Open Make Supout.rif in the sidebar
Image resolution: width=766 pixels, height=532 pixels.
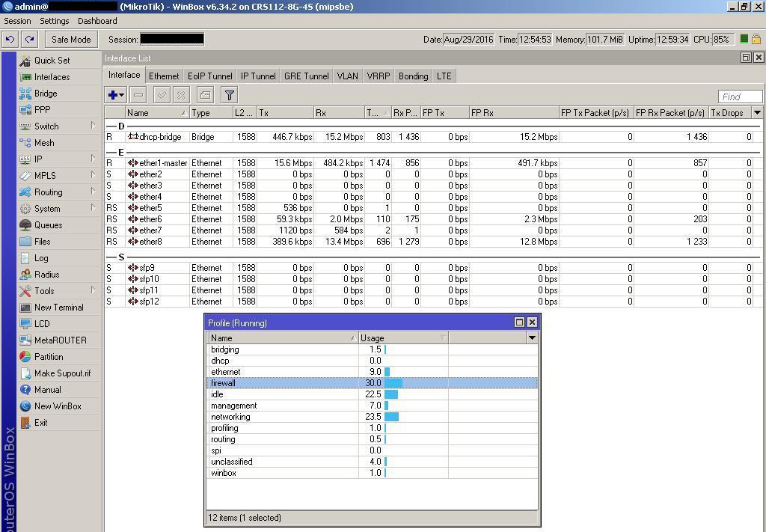[x=62, y=373]
